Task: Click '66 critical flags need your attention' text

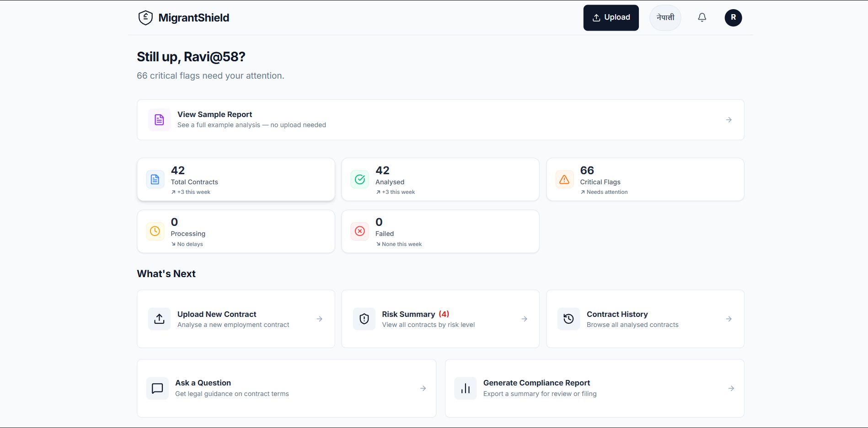Action: [210, 76]
